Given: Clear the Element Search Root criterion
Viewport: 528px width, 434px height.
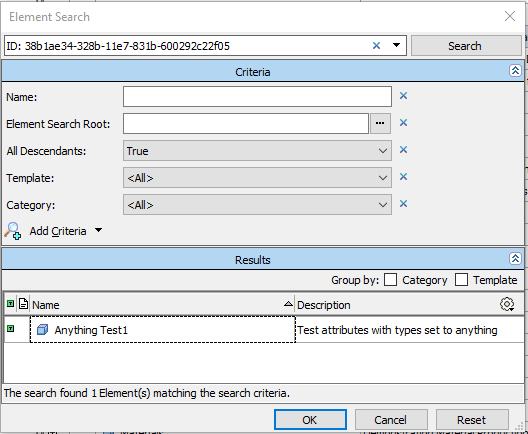Looking at the screenshot, I should [403, 123].
